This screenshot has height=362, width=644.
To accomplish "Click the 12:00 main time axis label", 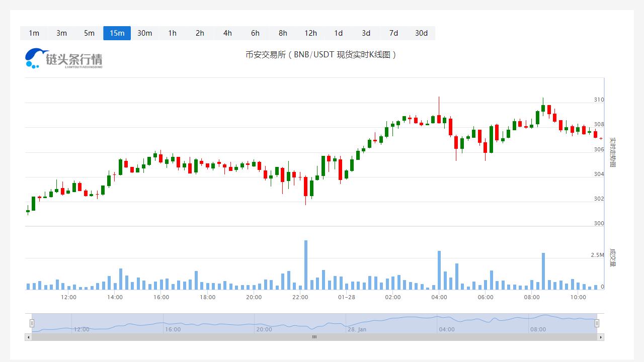I will click(68, 297).
